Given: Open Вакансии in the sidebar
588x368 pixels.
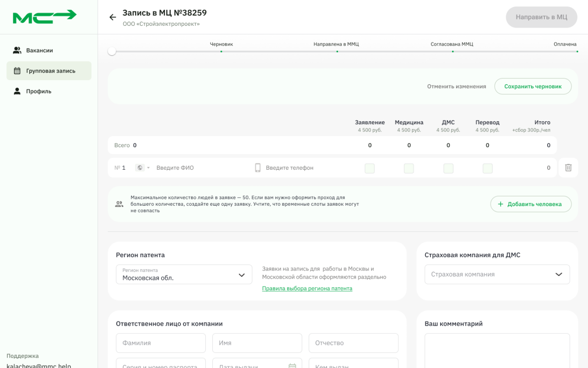Looking at the screenshot, I should coord(49,50).
